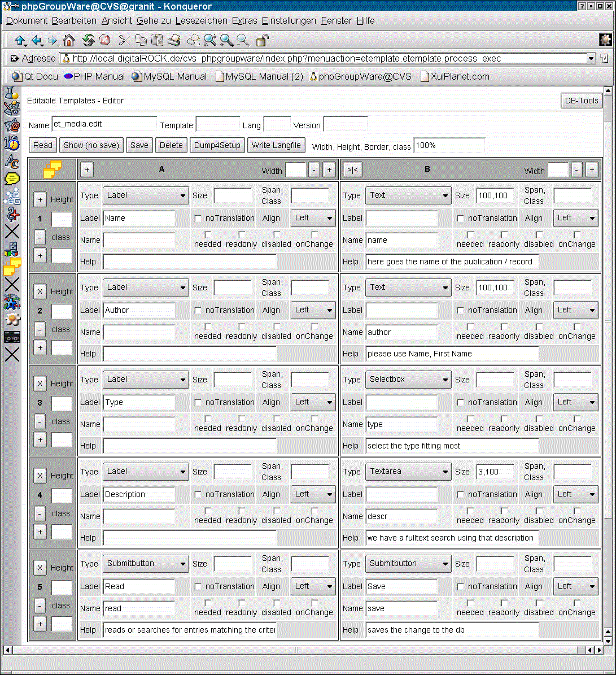The width and height of the screenshot is (616, 675).
Task: Go up one level with the Up arrow
Action: pos(20,41)
